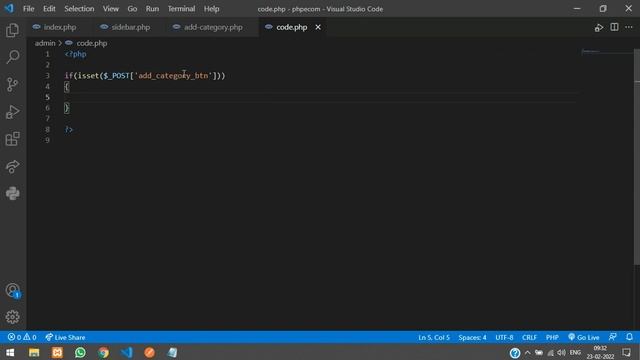Open the Go menu
Screen dimensions: 640x360
pos(132,9)
